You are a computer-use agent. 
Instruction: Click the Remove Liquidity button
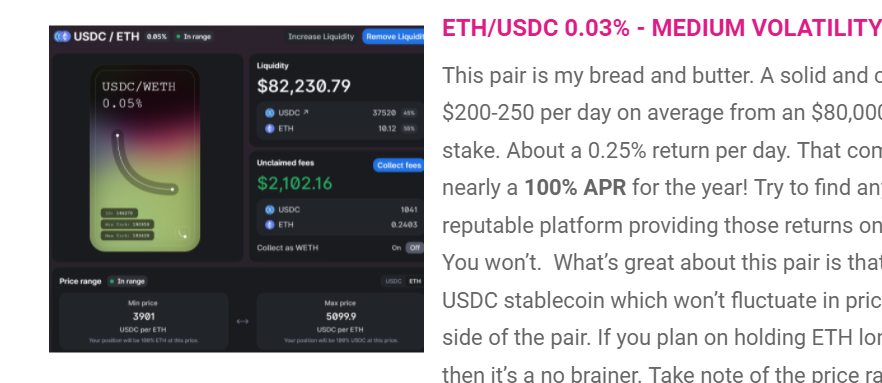[393, 37]
